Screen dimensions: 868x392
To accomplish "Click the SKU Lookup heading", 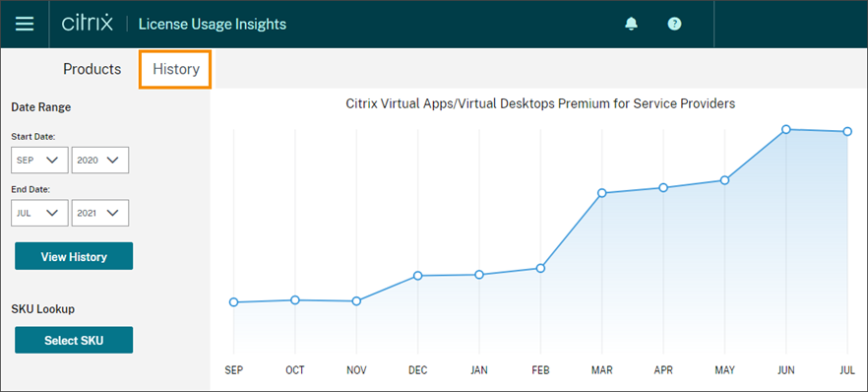I will click(42, 309).
